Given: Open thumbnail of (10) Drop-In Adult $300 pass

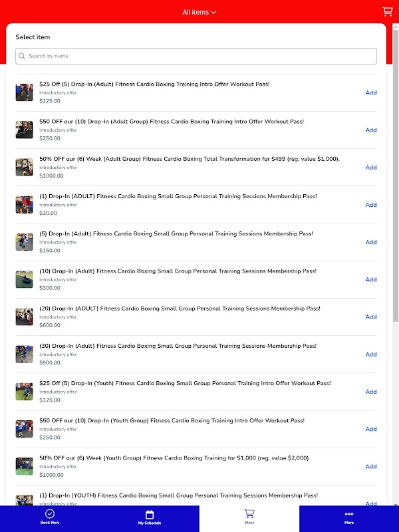Looking at the screenshot, I should tap(25, 279).
